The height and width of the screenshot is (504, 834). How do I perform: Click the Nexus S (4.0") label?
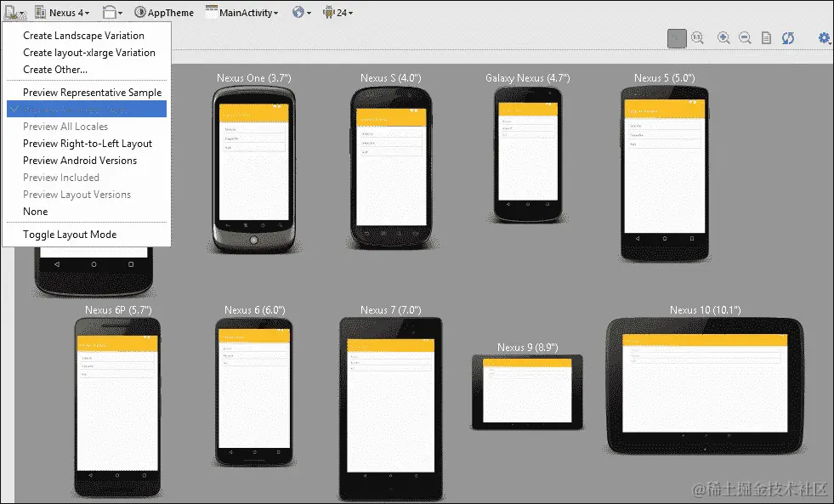tap(391, 78)
